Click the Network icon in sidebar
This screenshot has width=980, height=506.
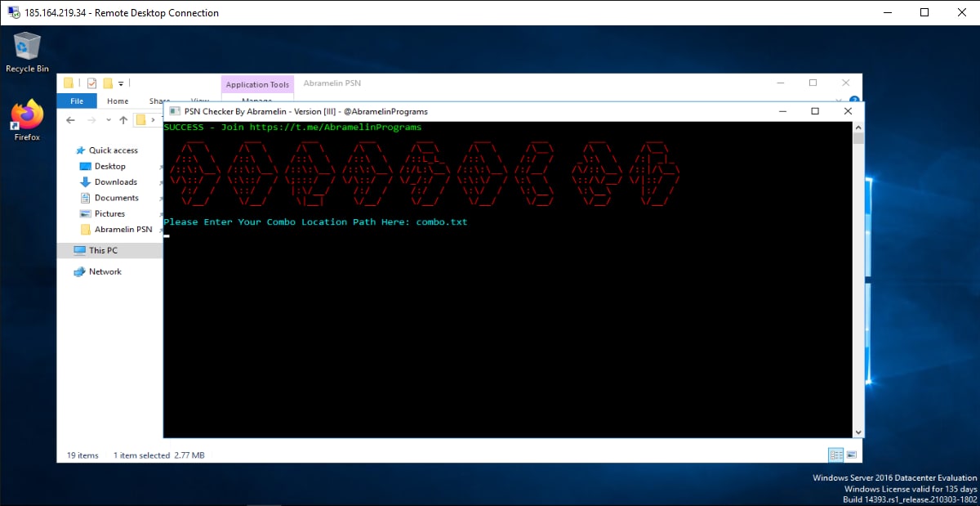click(x=80, y=271)
